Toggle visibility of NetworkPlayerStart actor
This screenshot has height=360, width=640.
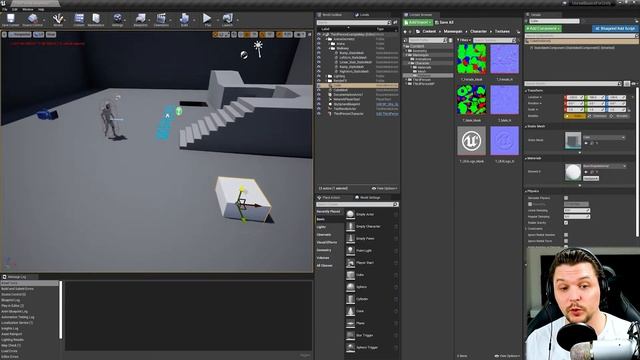click(319, 99)
